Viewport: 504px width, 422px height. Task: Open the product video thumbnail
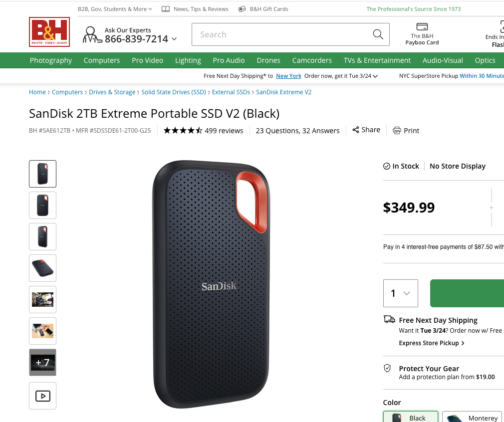click(43, 396)
